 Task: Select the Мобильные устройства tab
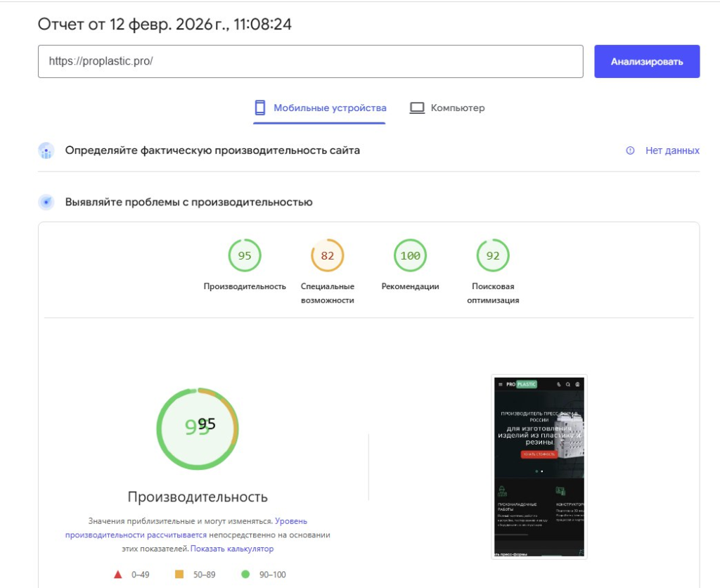pos(320,107)
